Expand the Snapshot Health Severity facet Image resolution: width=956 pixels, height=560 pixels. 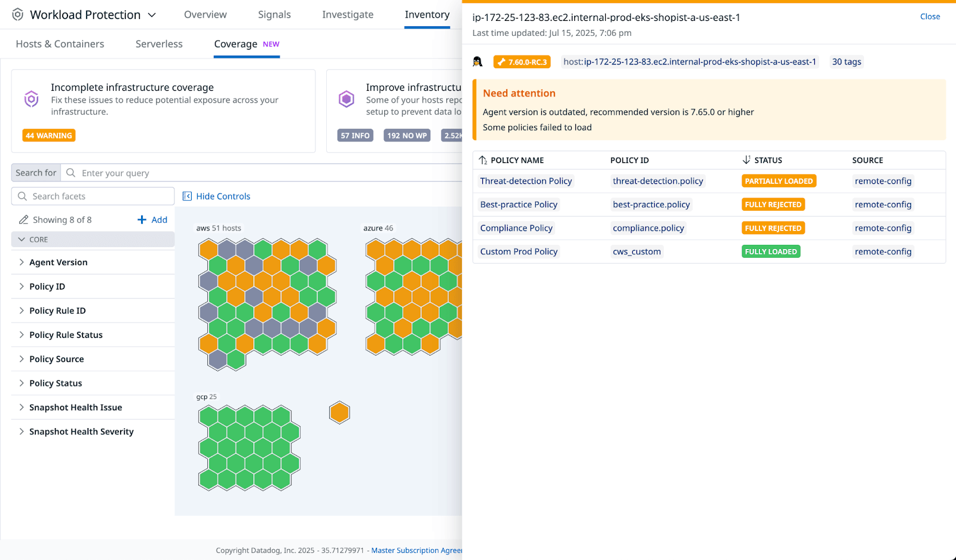[x=93, y=432]
